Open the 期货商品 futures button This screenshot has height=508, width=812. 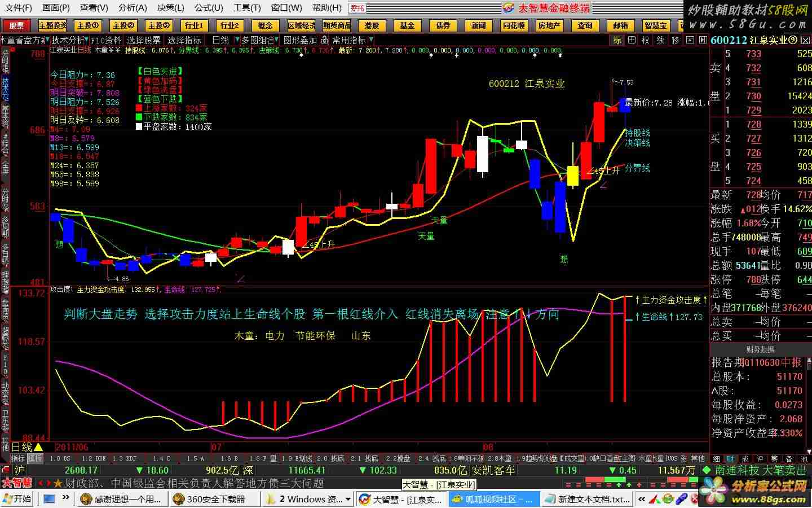[x=337, y=25]
